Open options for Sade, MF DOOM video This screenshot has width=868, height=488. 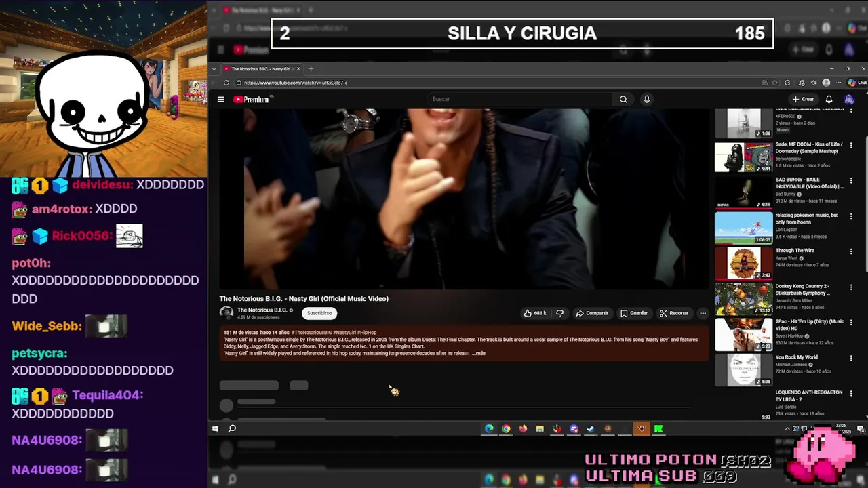[x=851, y=146]
